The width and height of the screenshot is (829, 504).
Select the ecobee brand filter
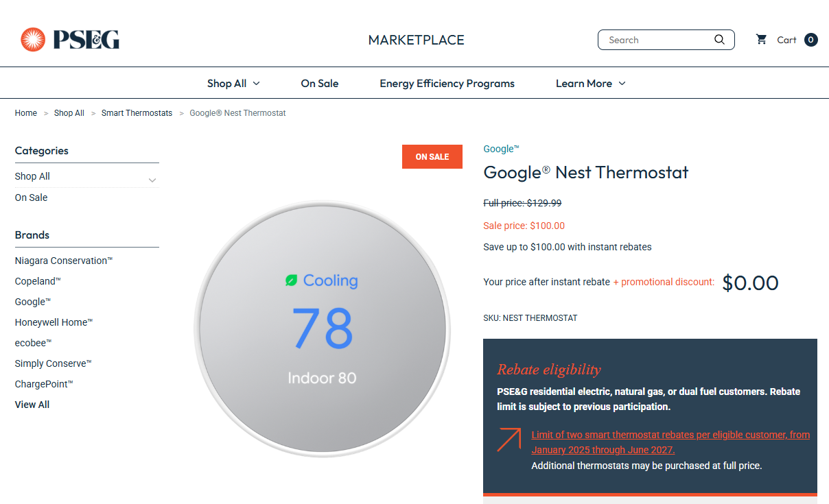click(x=33, y=343)
